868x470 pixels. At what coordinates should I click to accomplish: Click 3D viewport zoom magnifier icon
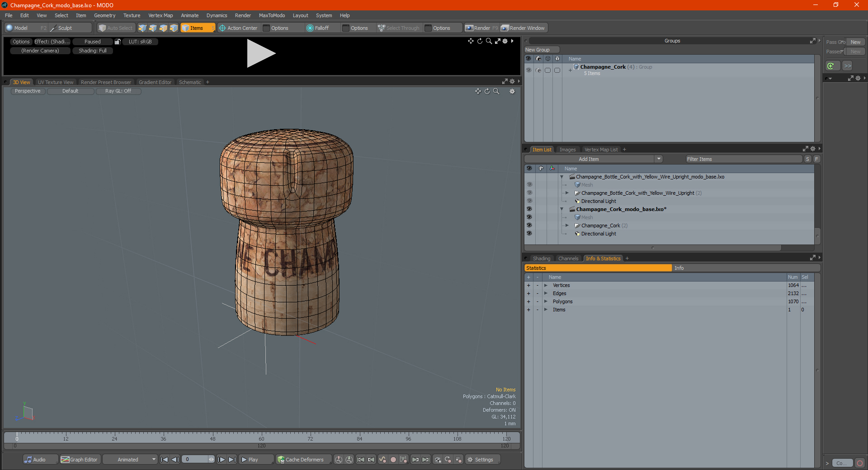coord(496,91)
